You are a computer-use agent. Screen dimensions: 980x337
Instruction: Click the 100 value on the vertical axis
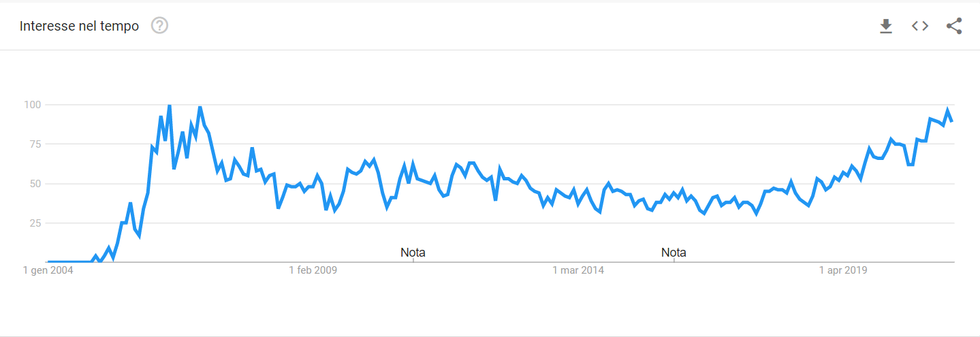tap(32, 105)
